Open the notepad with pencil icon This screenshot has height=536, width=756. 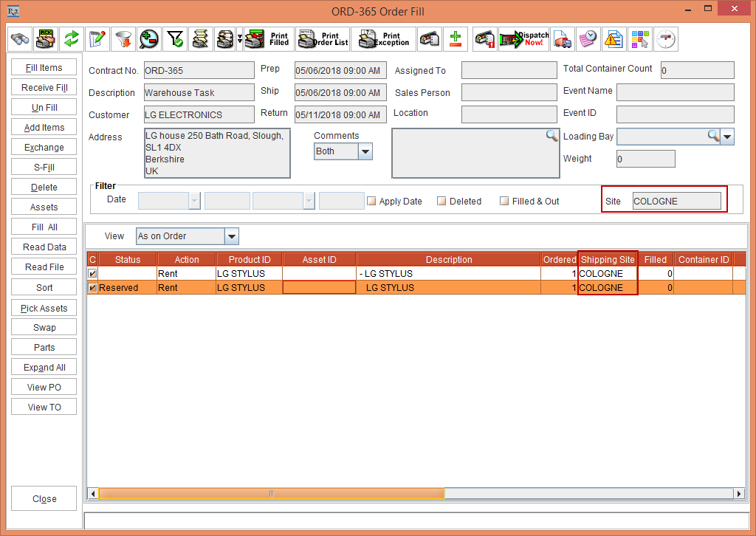pyautogui.click(x=97, y=39)
